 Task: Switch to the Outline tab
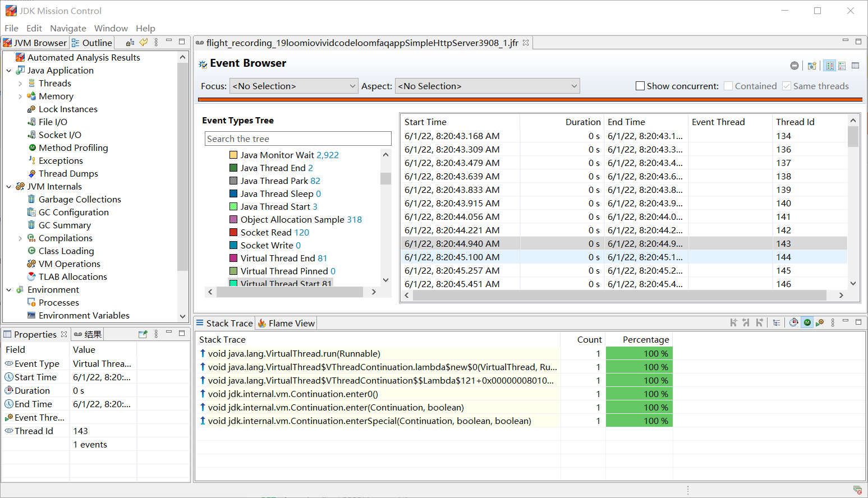[x=92, y=43]
